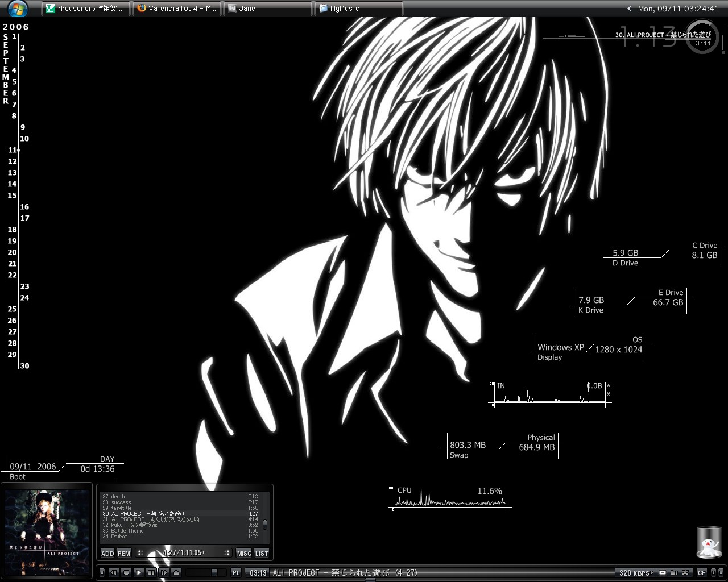Toggle the repeat button in player bar

point(663,573)
